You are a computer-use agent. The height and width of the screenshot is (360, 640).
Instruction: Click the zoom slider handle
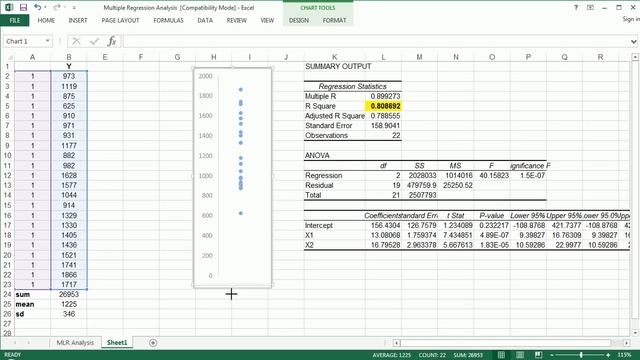(x=581, y=355)
